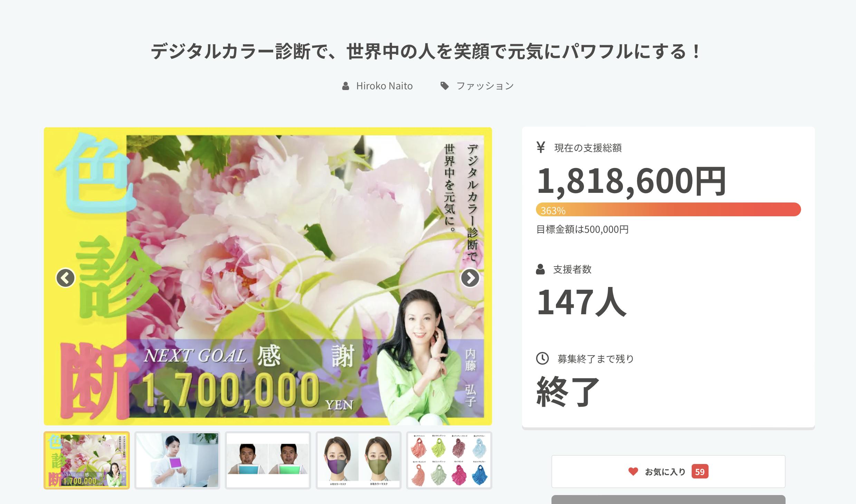Select the man with color panels thumbnail

point(268,460)
